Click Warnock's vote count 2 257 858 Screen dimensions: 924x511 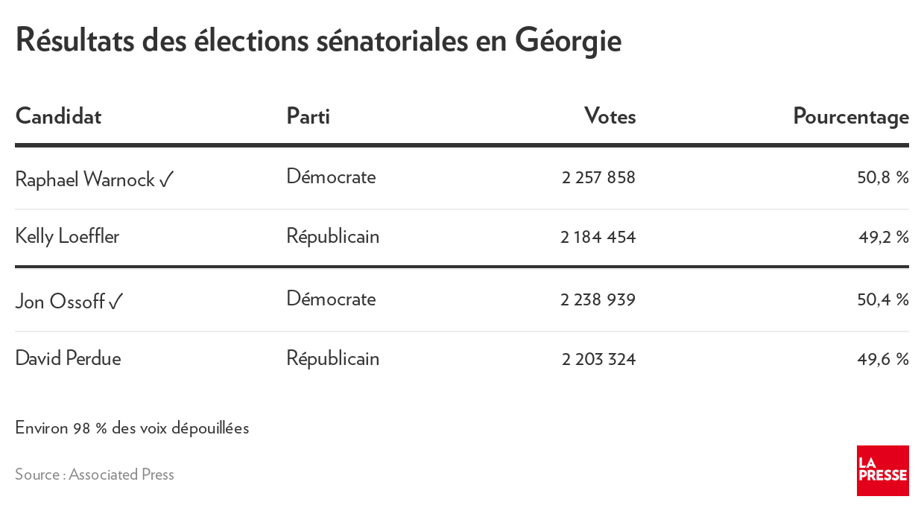[x=598, y=178]
